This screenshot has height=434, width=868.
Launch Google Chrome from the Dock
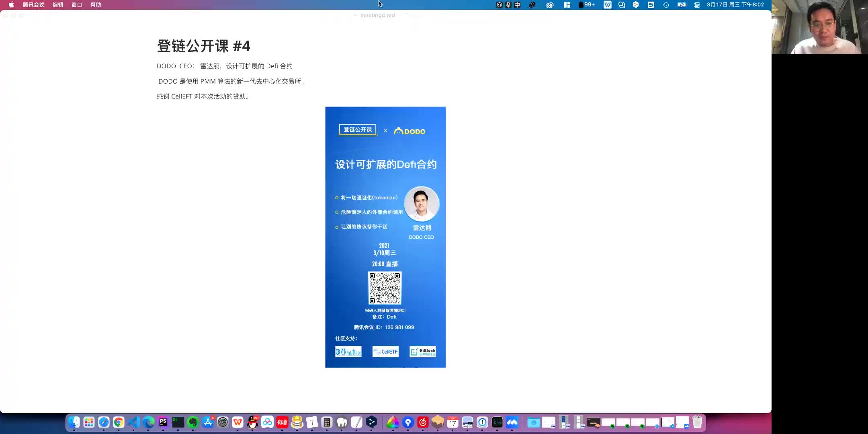click(x=119, y=422)
